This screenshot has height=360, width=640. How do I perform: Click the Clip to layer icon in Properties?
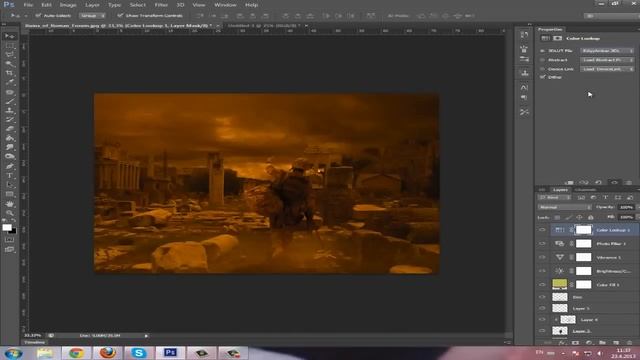(x=569, y=182)
